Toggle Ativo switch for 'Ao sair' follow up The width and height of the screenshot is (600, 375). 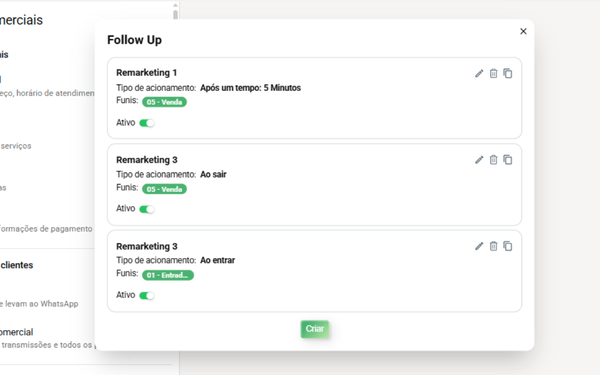pos(147,209)
